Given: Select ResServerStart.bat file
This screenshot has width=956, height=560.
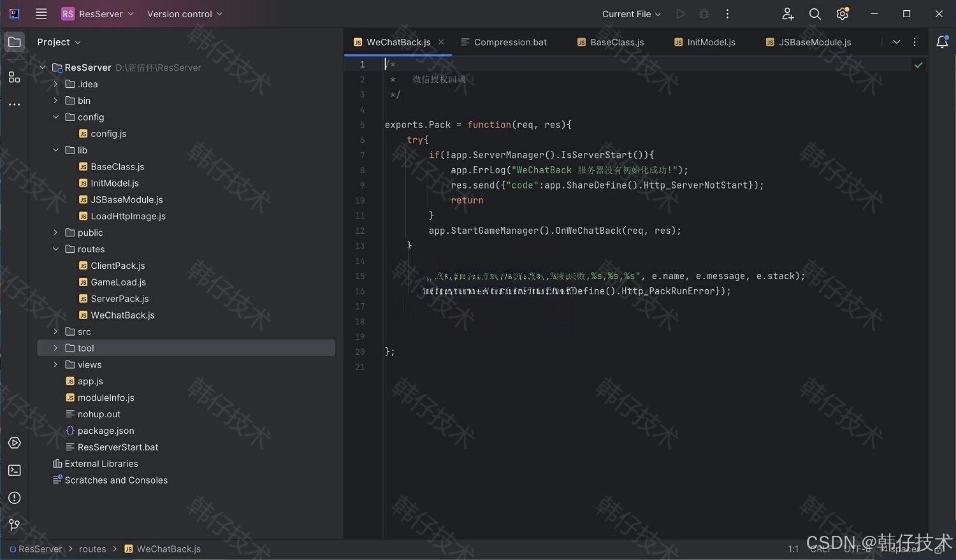Looking at the screenshot, I should [112, 447].
